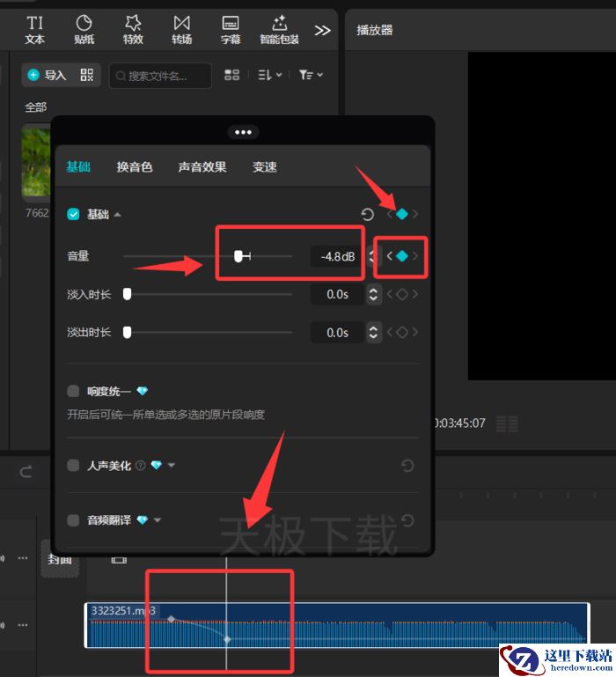Viewport: 616px width, 677px height.
Task: Select the second volume keyframe at playhead
Action: [x=227, y=639]
